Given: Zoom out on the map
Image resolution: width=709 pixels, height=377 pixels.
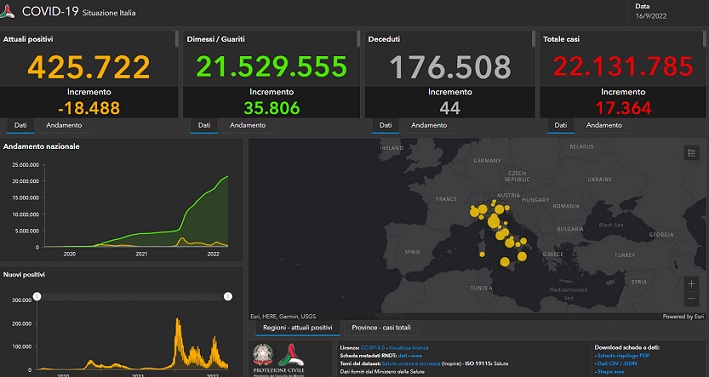Looking at the screenshot, I should pos(691,299).
